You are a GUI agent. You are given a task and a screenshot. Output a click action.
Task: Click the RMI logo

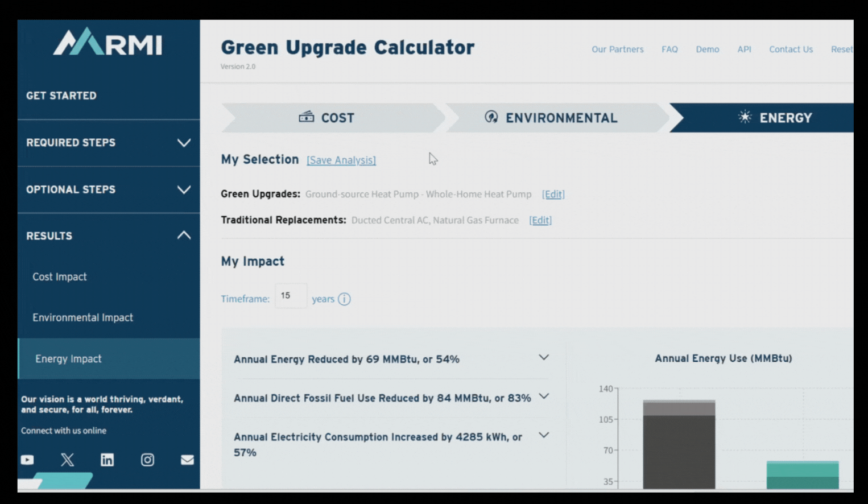click(107, 43)
